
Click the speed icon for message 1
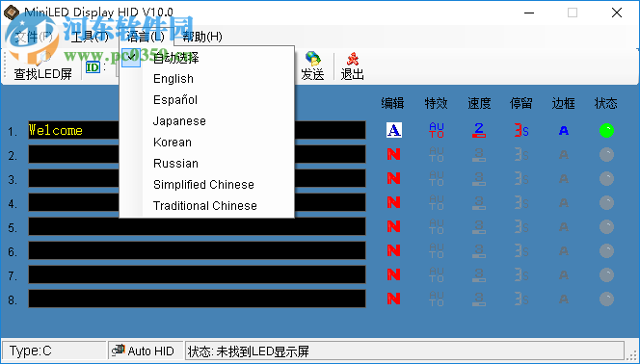(x=479, y=130)
